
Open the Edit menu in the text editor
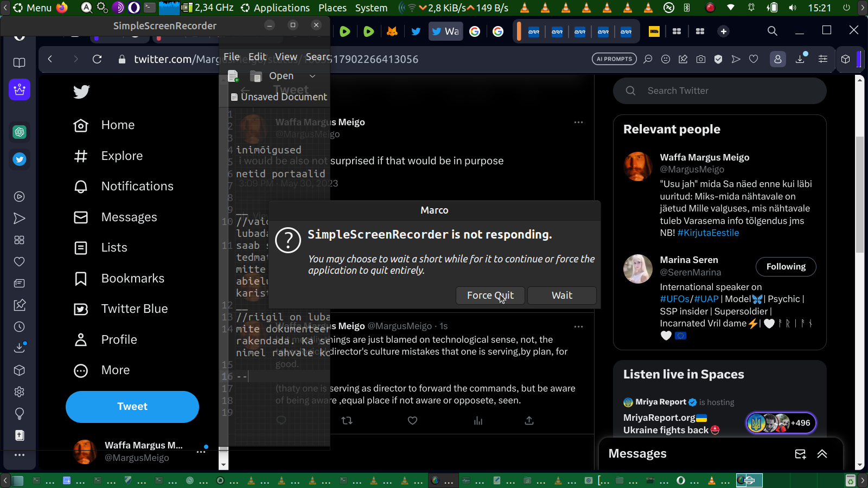pyautogui.click(x=257, y=56)
